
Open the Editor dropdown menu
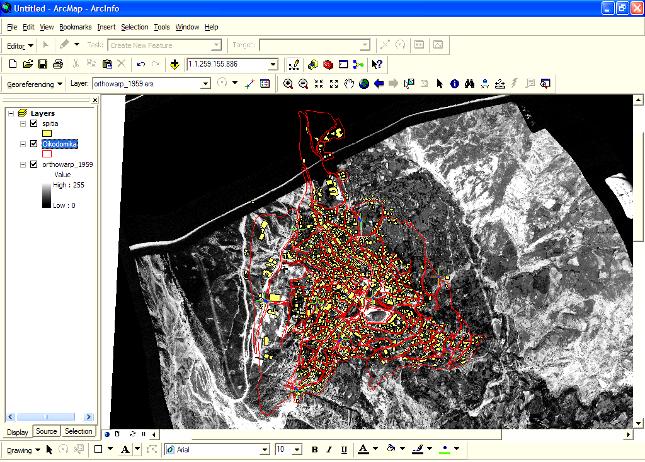(x=20, y=46)
